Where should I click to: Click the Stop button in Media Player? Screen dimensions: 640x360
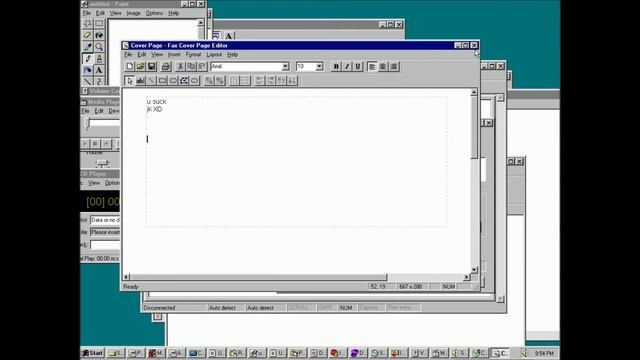(x=95, y=144)
